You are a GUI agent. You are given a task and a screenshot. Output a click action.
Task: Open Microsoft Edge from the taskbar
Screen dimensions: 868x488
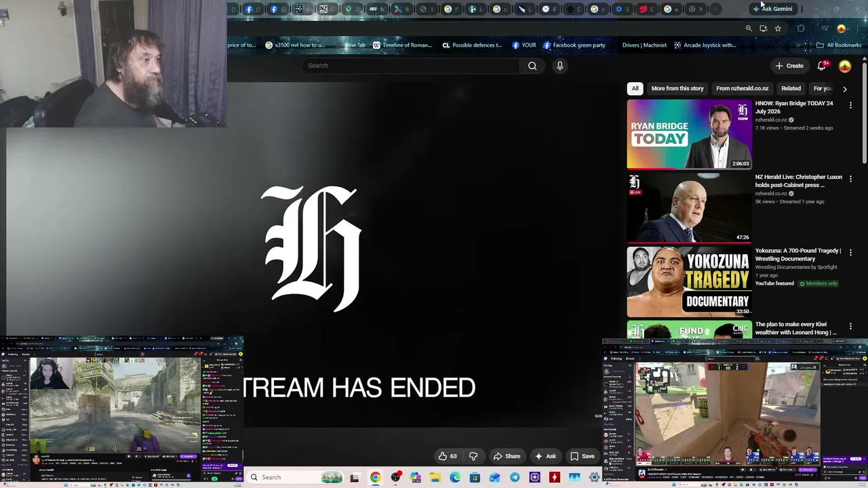click(x=455, y=477)
